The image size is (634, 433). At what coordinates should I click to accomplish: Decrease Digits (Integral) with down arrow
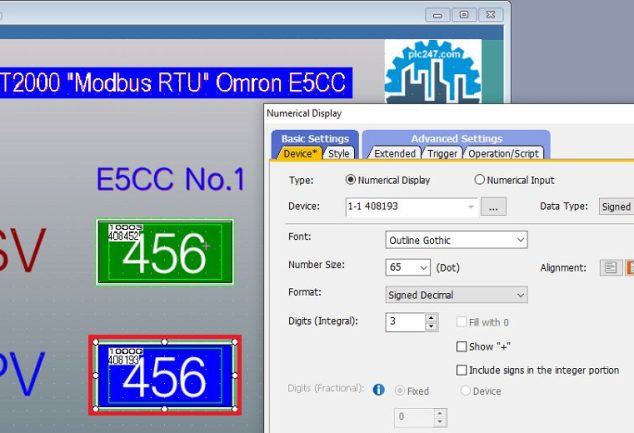[431, 327]
